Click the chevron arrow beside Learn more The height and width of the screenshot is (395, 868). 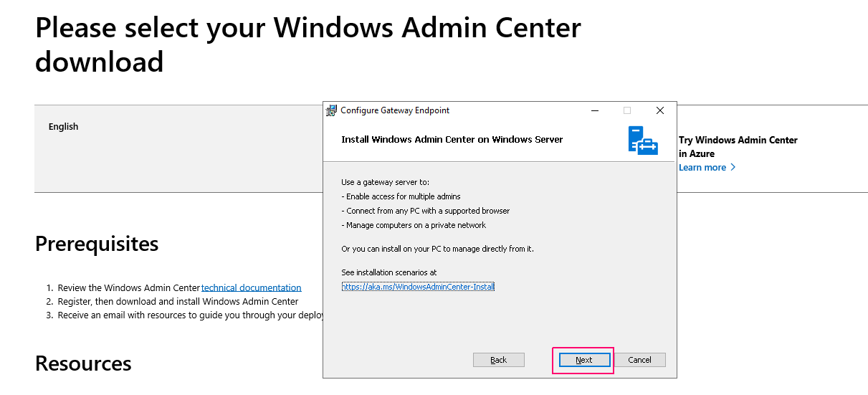tap(733, 168)
